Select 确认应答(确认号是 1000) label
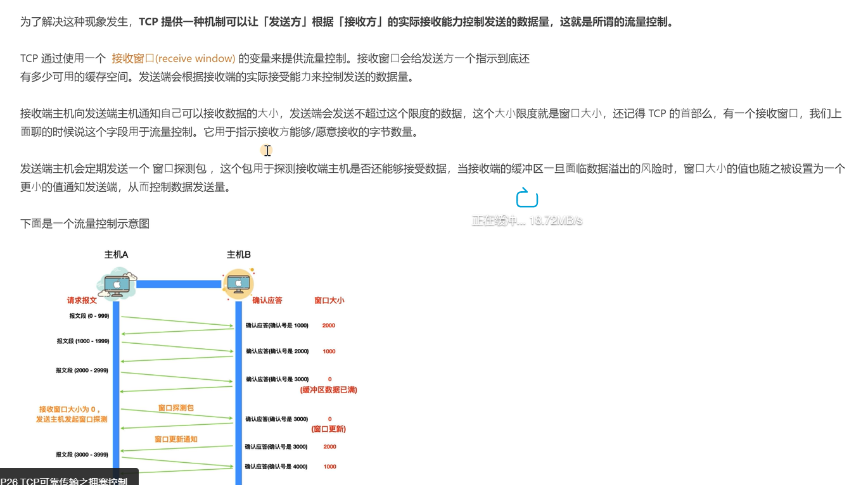The image size is (868, 485). [x=277, y=325]
